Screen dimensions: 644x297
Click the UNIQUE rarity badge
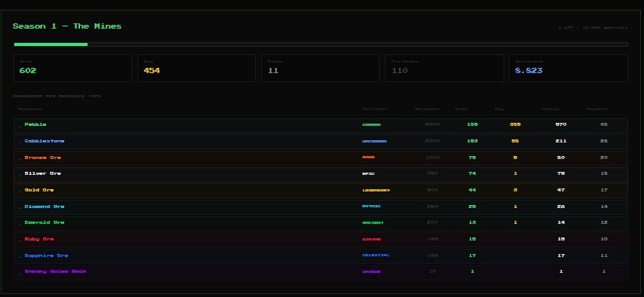pyautogui.click(x=371, y=271)
